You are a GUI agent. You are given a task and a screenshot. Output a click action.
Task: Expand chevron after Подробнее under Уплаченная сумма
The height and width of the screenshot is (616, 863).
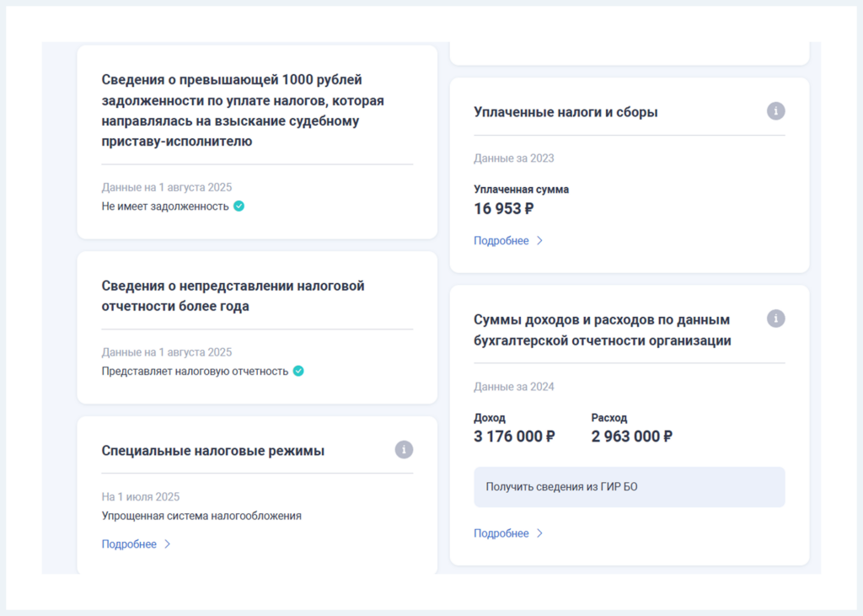coord(540,240)
